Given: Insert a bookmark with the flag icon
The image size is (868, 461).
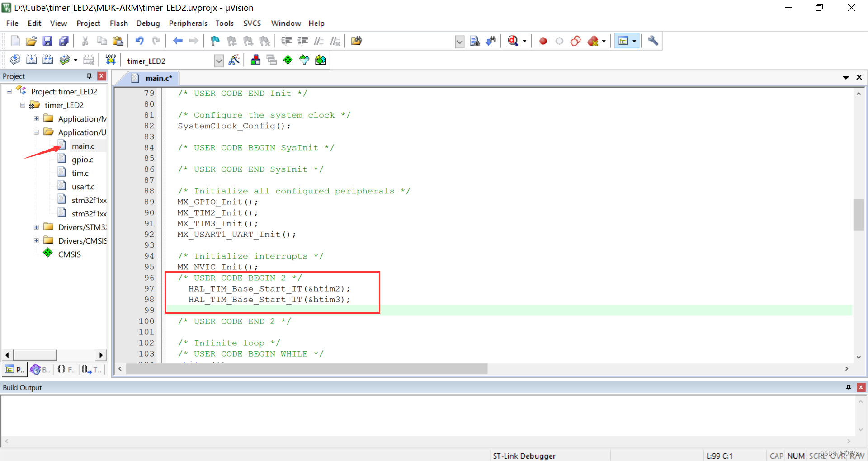Looking at the screenshot, I should pyautogui.click(x=215, y=41).
